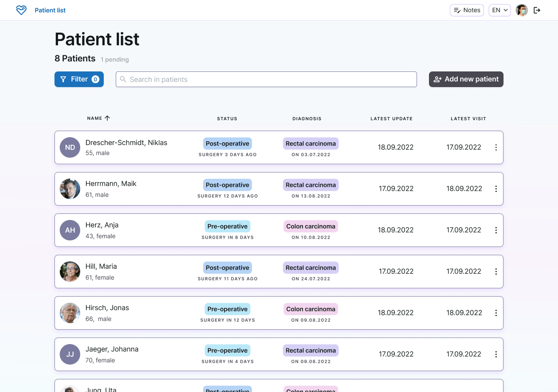This screenshot has width=558, height=392.
Task: Open the EN language dropdown
Action: 500,10
